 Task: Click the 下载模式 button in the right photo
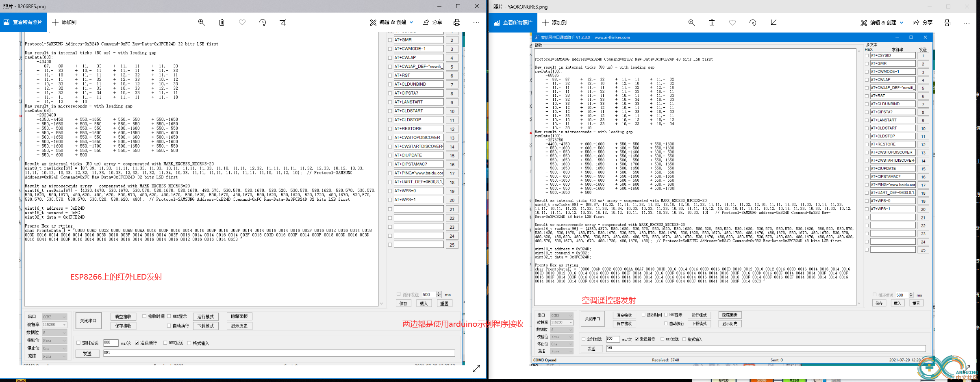(700, 323)
